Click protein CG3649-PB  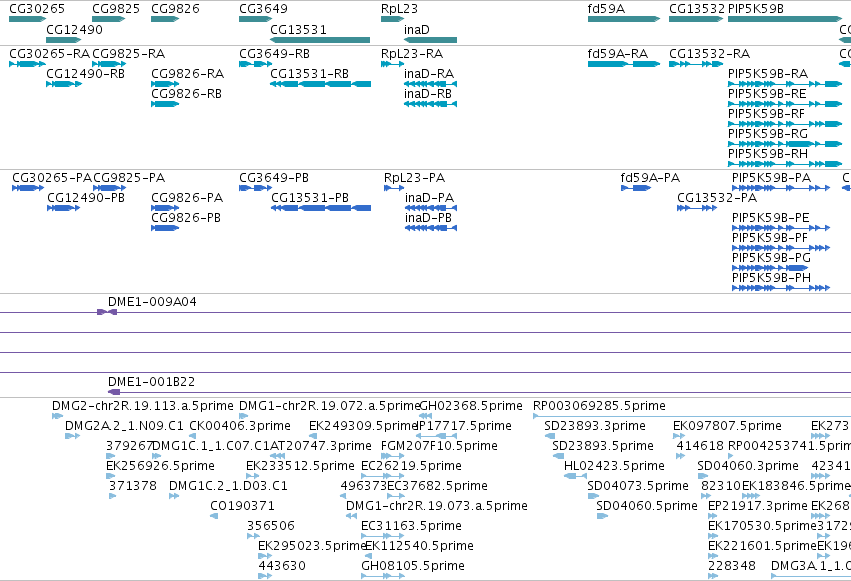256,188
